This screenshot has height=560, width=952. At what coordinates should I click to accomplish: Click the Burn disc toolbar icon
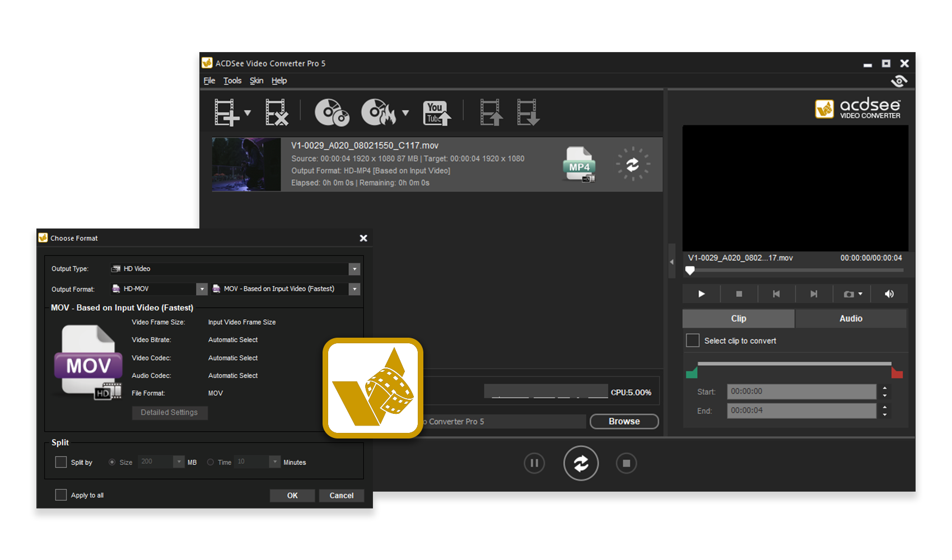(379, 113)
